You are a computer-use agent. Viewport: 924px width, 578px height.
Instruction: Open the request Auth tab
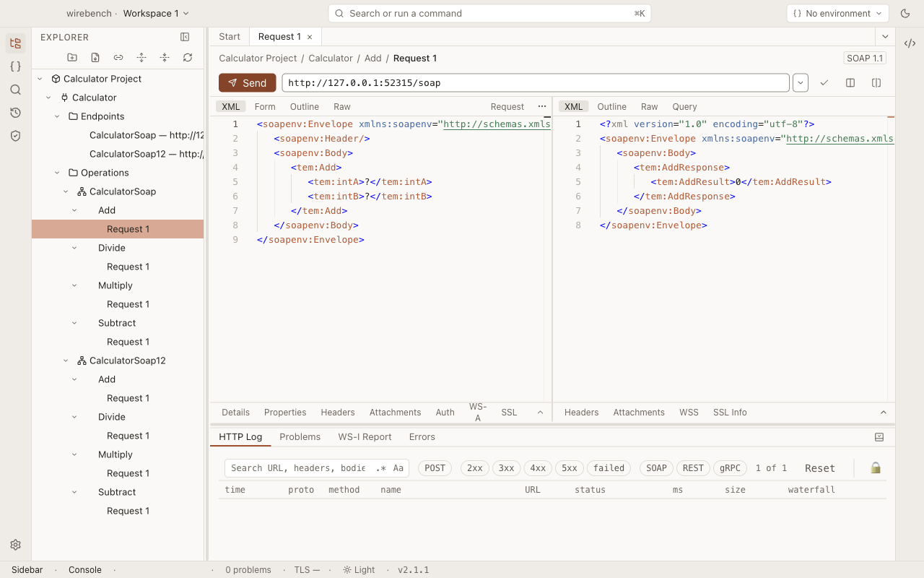[445, 413]
